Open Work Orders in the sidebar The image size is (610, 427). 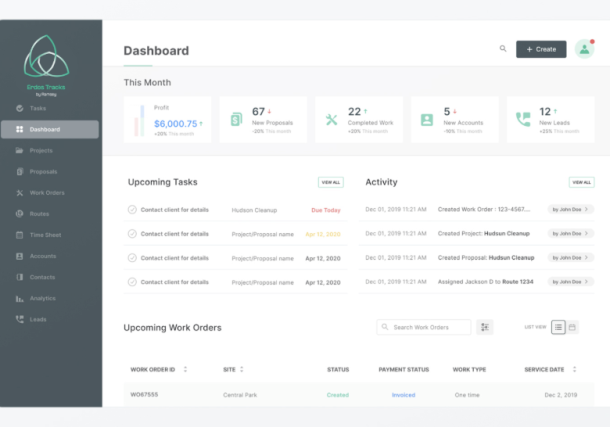click(x=46, y=192)
